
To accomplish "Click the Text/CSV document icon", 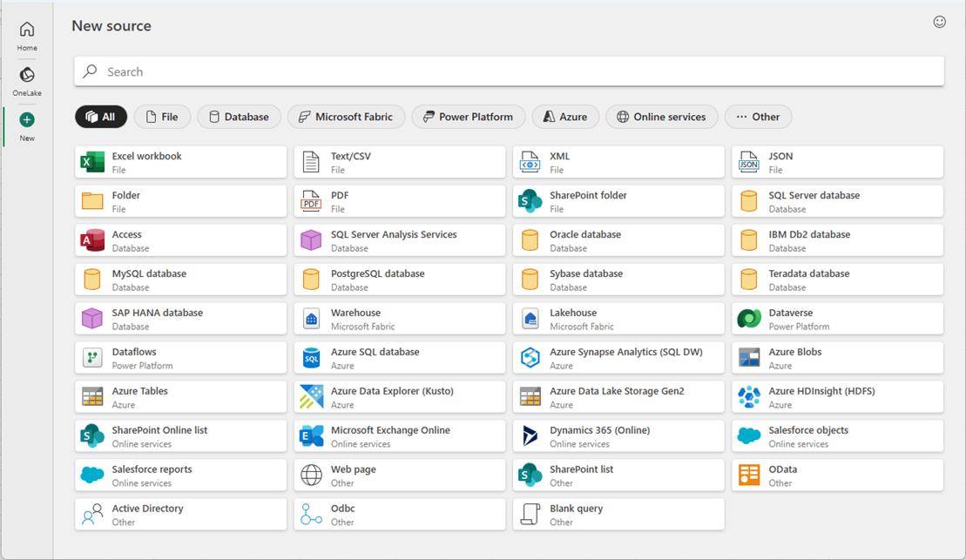I will 311,162.
